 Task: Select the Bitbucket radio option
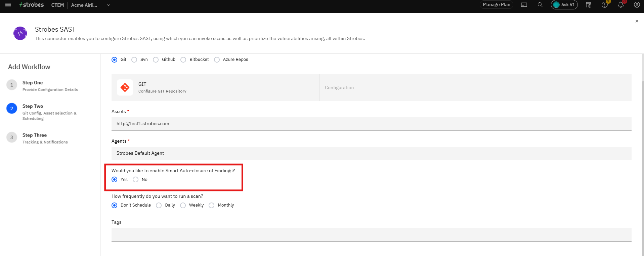click(183, 60)
